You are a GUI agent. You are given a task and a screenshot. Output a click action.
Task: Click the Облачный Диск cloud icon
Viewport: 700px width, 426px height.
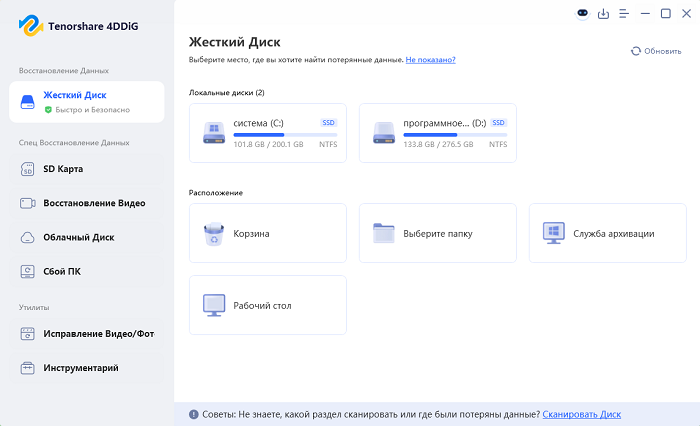28,238
